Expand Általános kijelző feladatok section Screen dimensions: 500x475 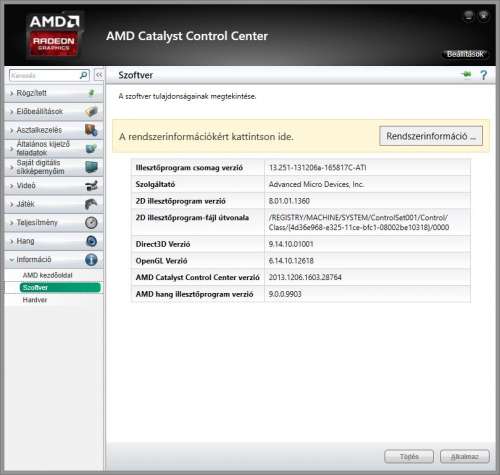tap(54, 148)
